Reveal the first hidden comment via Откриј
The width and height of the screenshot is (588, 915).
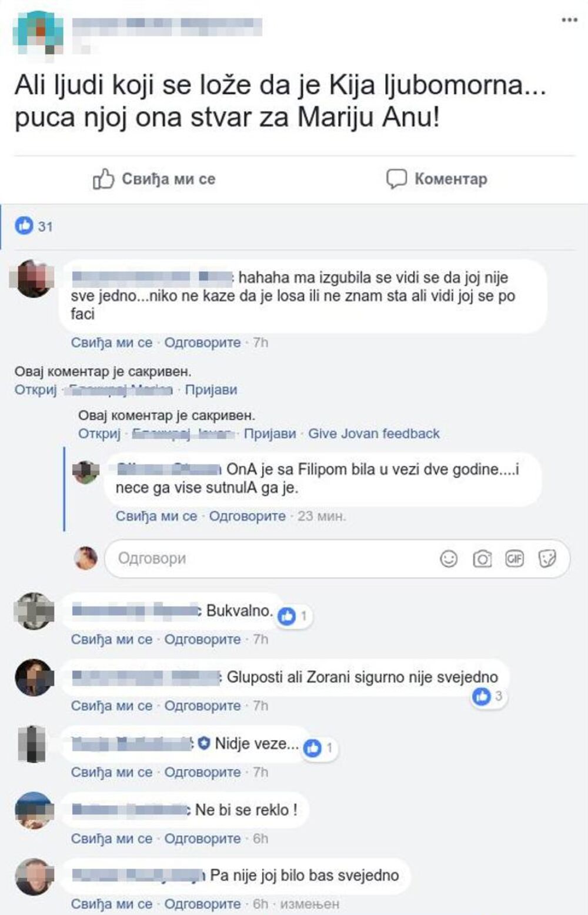(x=35, y=390)
